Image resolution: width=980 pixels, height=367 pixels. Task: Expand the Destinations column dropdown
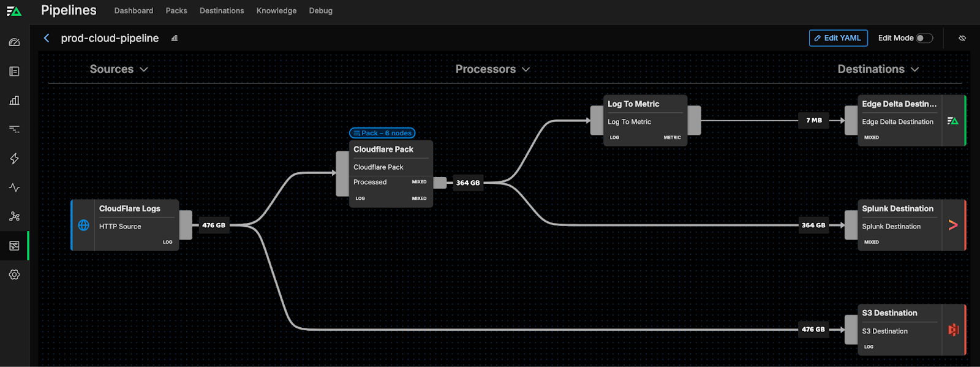[x=878, y=69]
